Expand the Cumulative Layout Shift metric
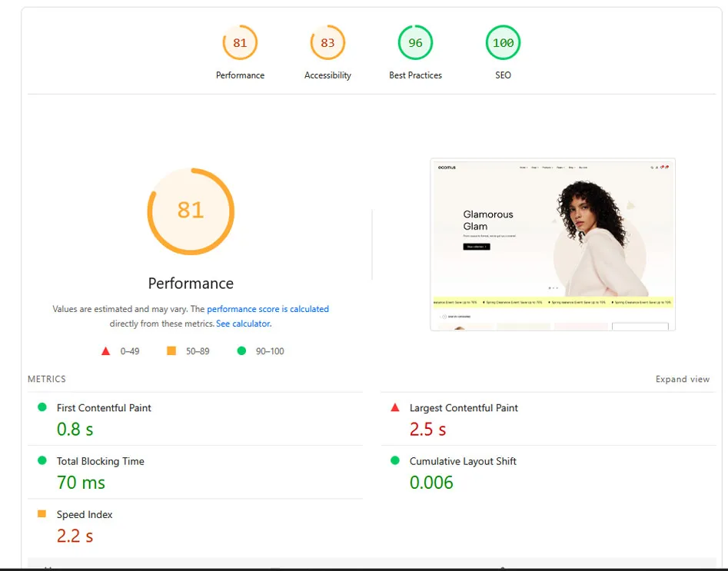The image size is (728, 571). pyautogui.click(x=463, y=461)
